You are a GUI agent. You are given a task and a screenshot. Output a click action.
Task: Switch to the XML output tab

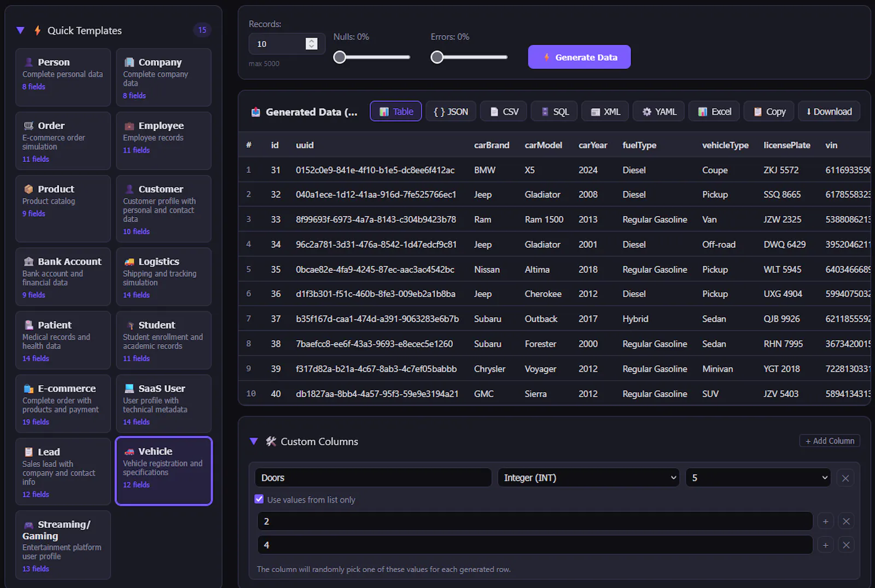pyautogui.click(x=605, y=112)
